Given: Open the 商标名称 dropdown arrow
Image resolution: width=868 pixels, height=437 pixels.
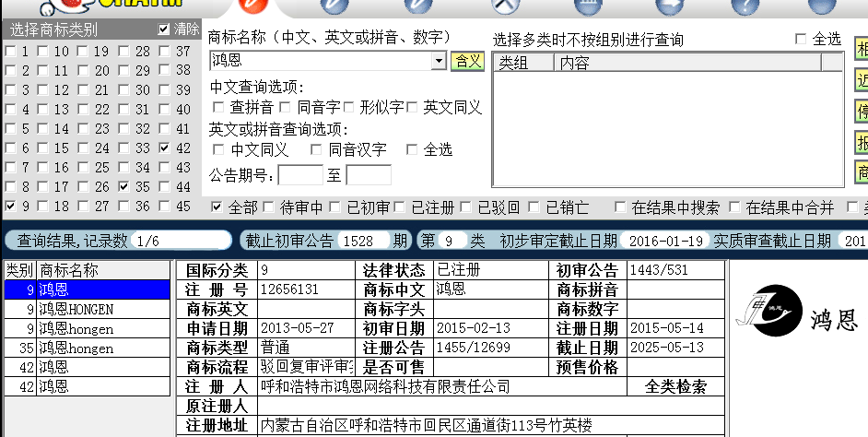Looking at the screenshot, I should pyautogui.click(x=439, y=61).
